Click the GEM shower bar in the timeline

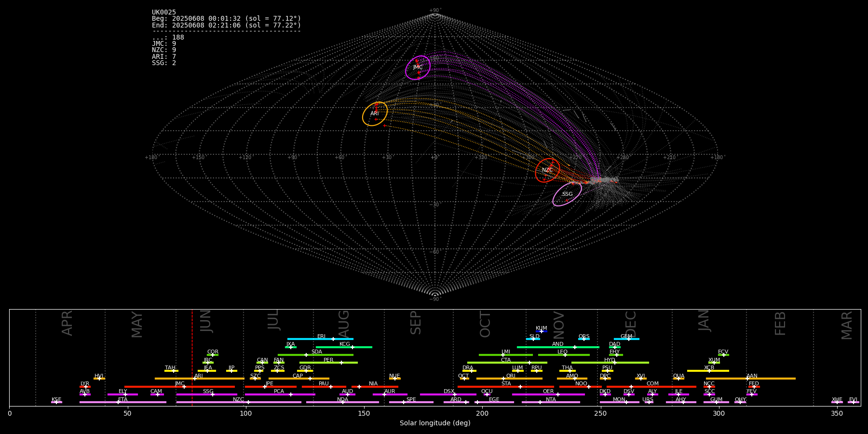[626, 339]
